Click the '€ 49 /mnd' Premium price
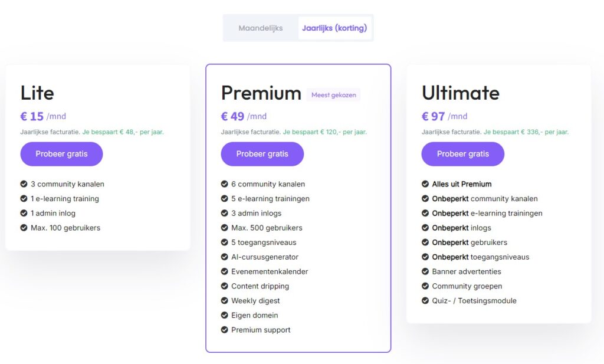Screen dimensions: 604x364 coord(244,116)
